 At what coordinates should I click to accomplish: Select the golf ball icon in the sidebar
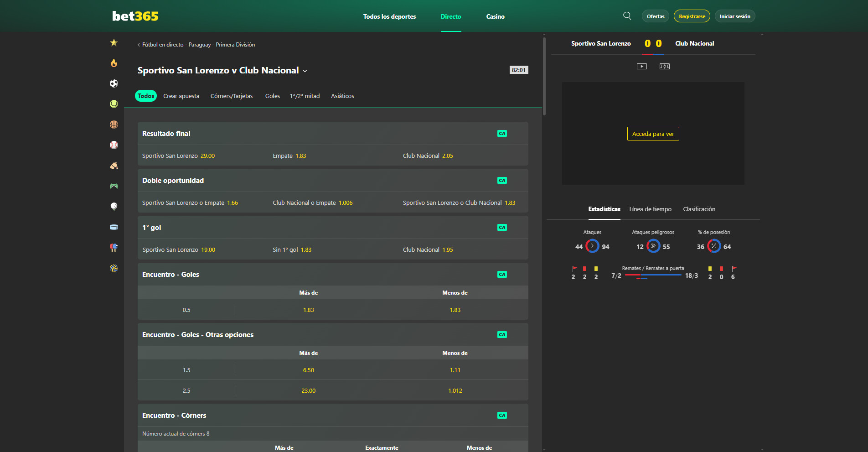point(114,207)
